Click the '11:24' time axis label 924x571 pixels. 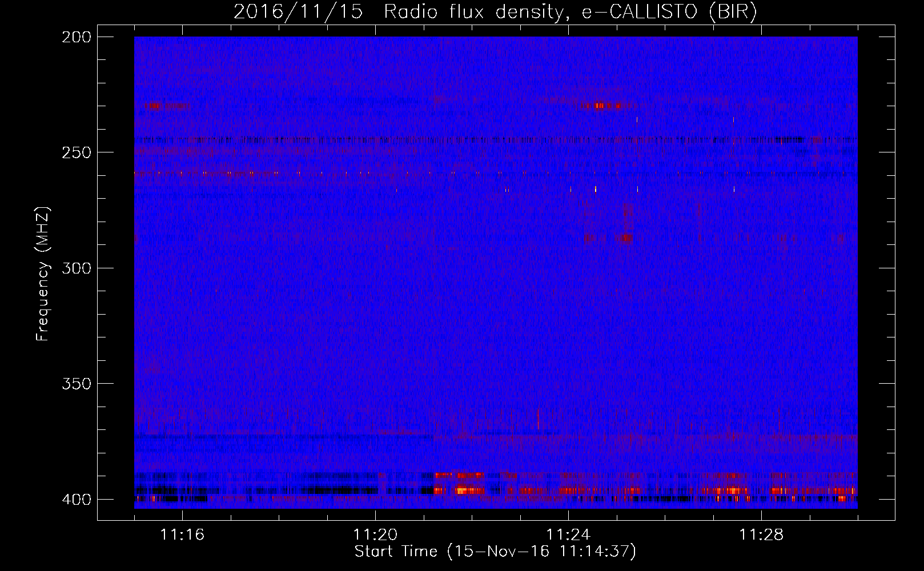(x=568, y=535)
